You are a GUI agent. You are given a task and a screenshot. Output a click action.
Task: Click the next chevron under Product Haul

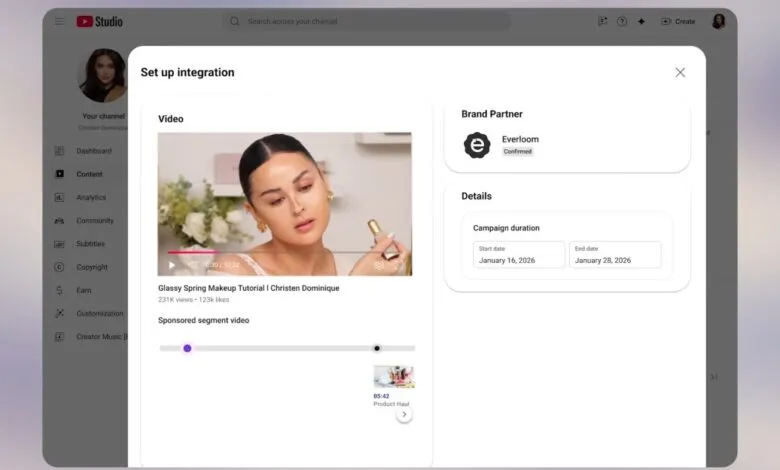point(404,414)
